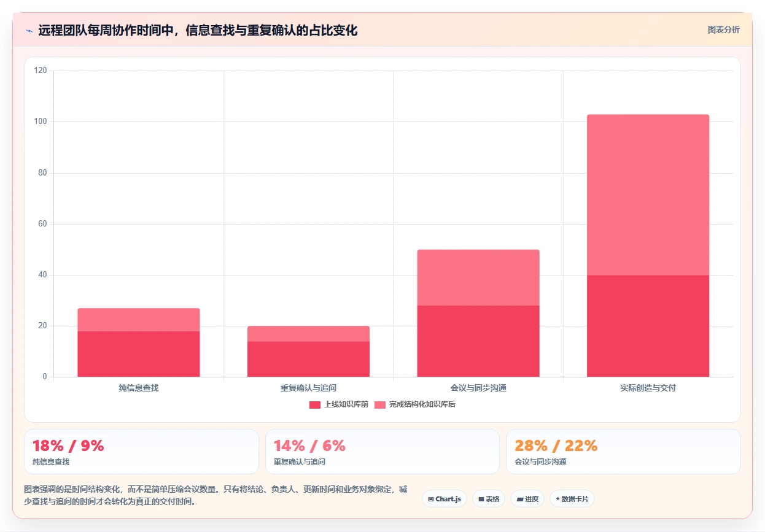
Task: Click the y-axis value 120
Action: pos(41,71)
